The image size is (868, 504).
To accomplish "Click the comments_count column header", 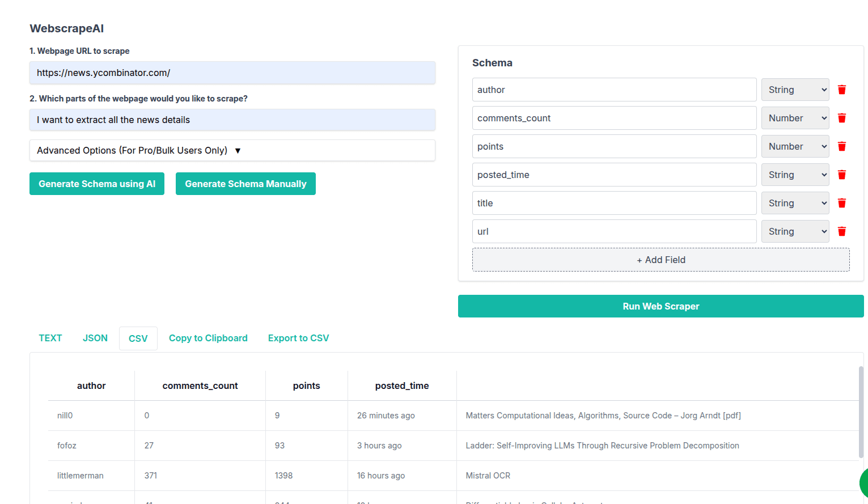I will 200,386.
